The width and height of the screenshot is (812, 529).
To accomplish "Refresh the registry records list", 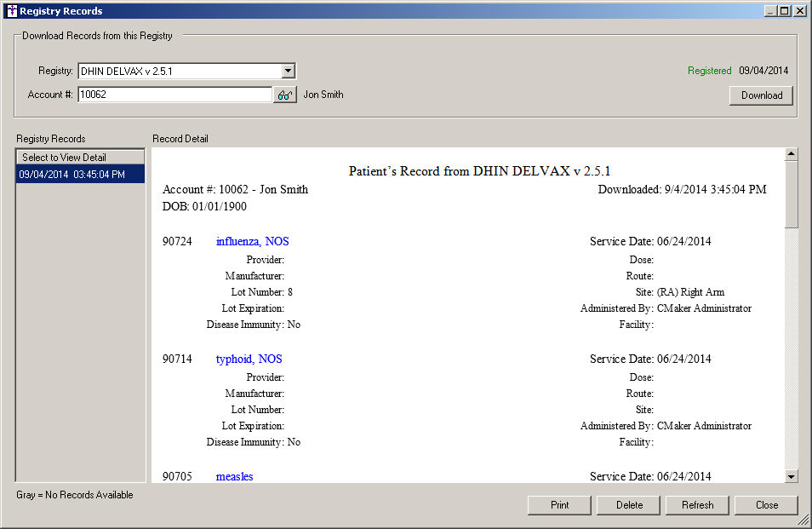I will (x=697, y=505).
